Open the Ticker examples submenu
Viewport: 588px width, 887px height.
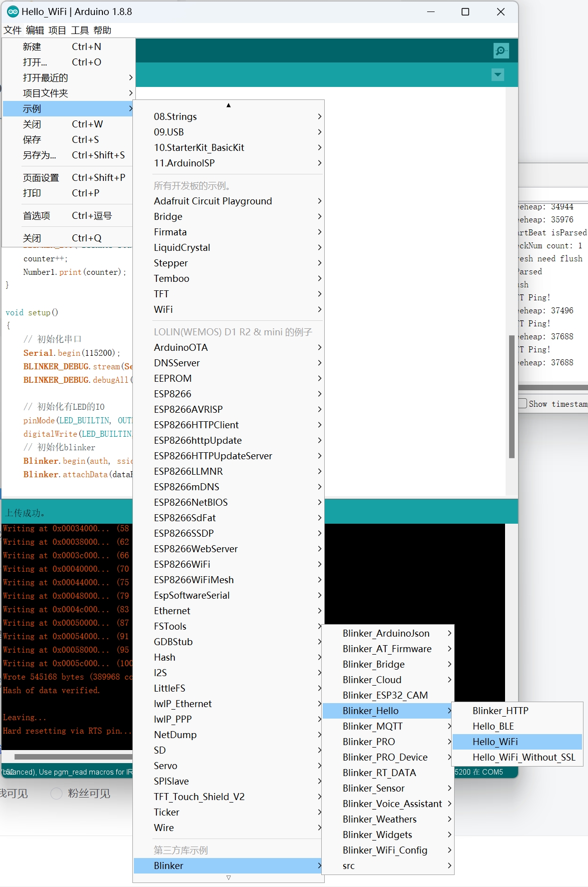coord(229,812)
